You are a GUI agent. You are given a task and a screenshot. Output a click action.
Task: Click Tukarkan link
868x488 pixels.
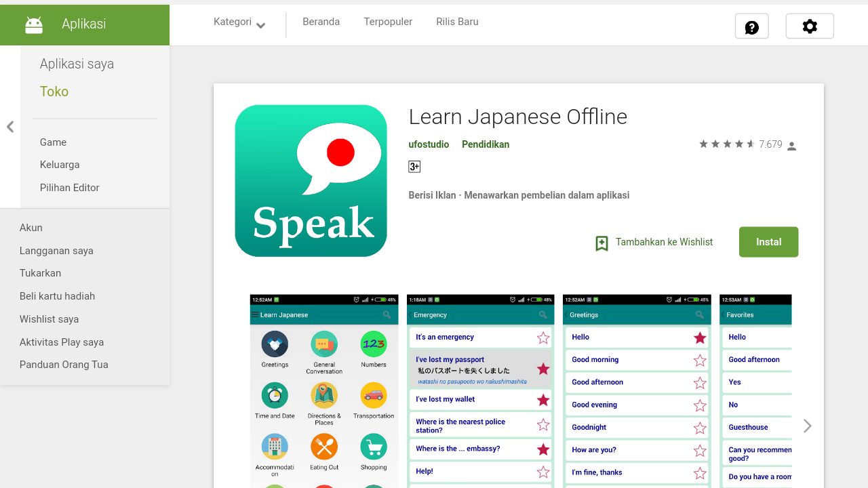coord(40,273)
